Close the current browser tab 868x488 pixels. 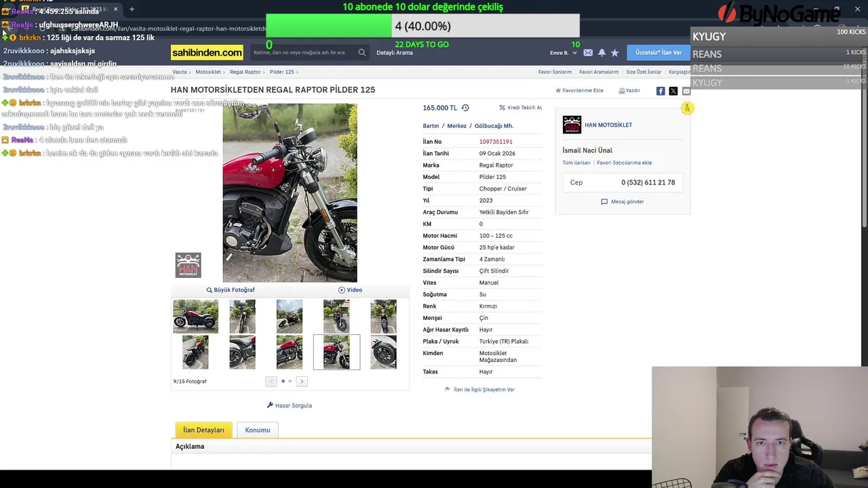pos(115,9)
